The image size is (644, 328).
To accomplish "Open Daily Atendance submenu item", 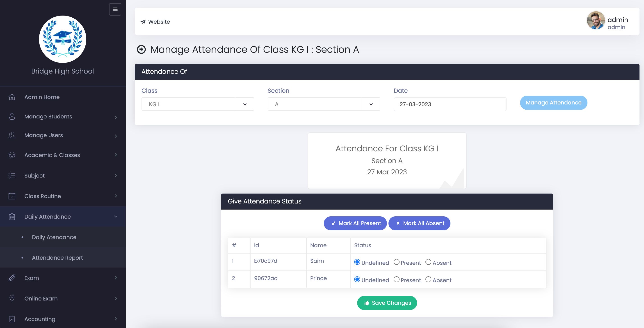I will tap(63, 237).
